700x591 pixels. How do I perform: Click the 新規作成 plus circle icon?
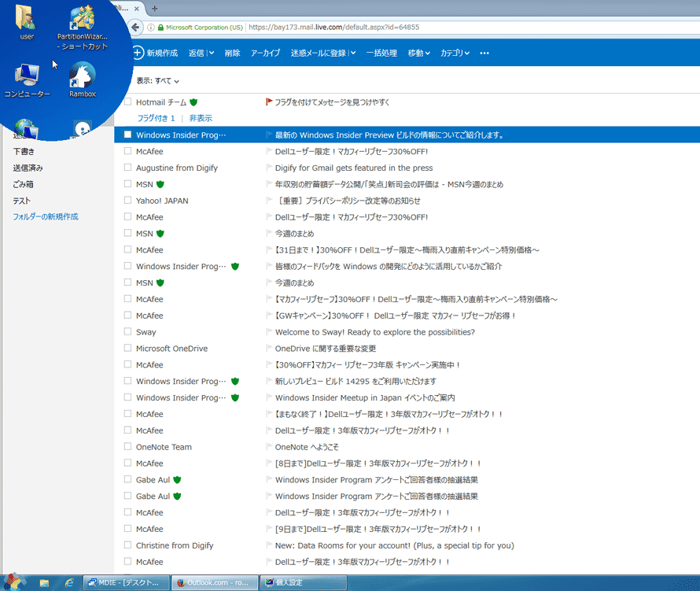coord(138,53)
